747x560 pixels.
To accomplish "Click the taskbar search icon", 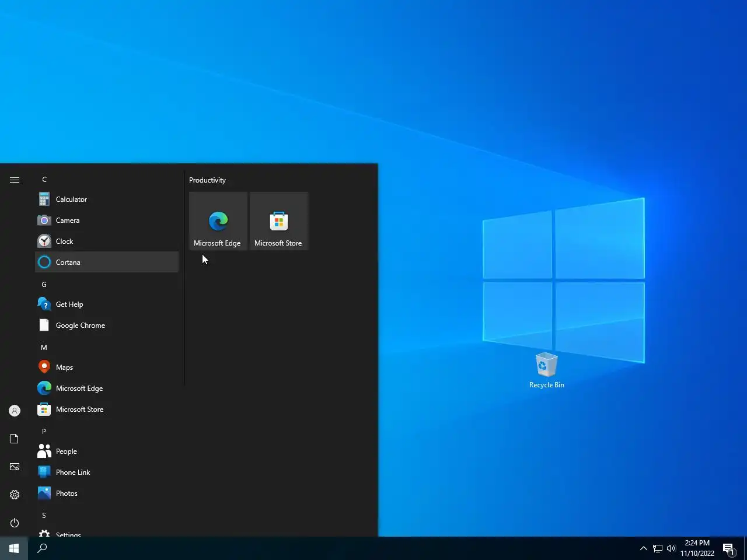I will pos(42,548).
